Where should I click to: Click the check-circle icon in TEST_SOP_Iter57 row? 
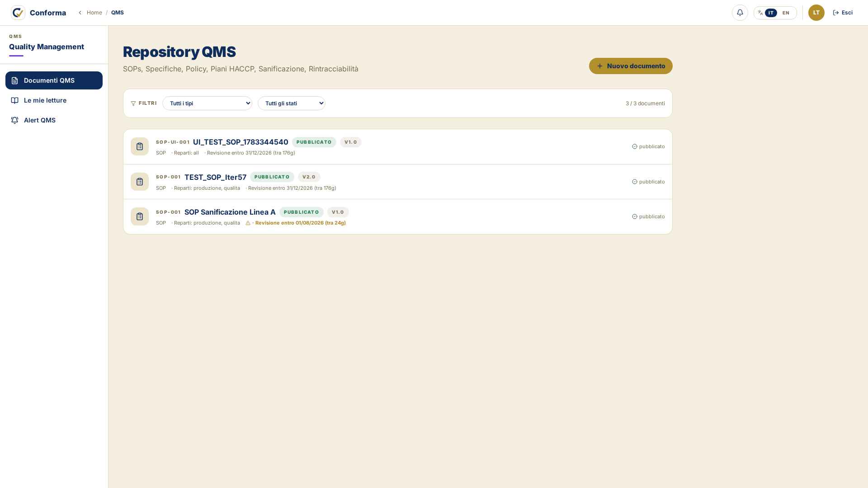coord(635,182)
